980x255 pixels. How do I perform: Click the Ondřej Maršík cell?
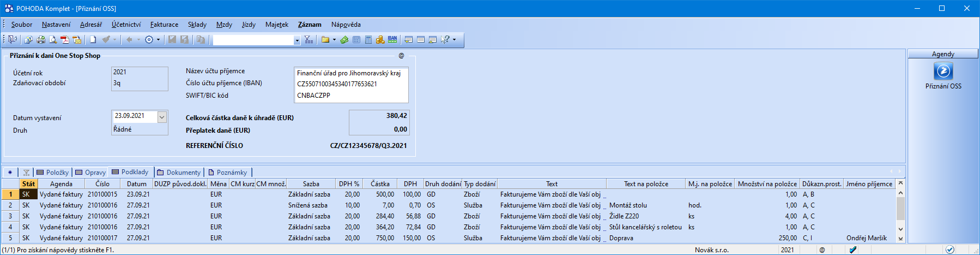point(869,238)
